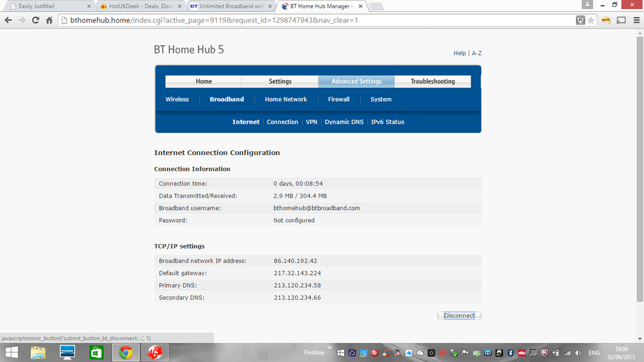The width and height of the screenshot is (644, 362).
Task: Bookmark this page with the star icon
Action: click(x=591, y=20)
